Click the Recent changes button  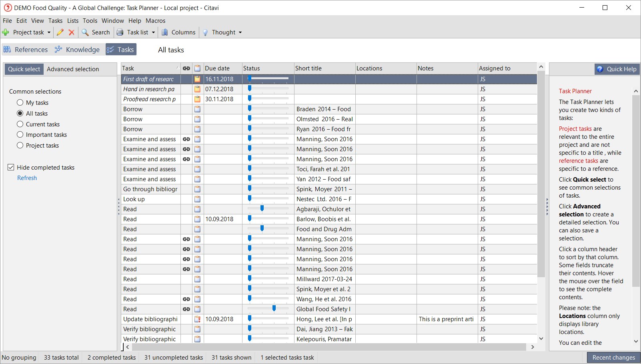pos(614,358)
